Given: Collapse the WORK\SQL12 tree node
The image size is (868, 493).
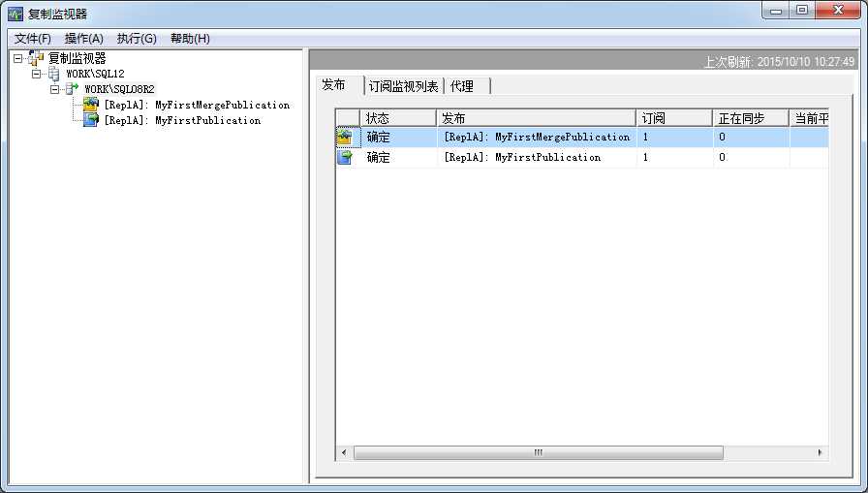Looking at the screenshot, I should point(37,74).
